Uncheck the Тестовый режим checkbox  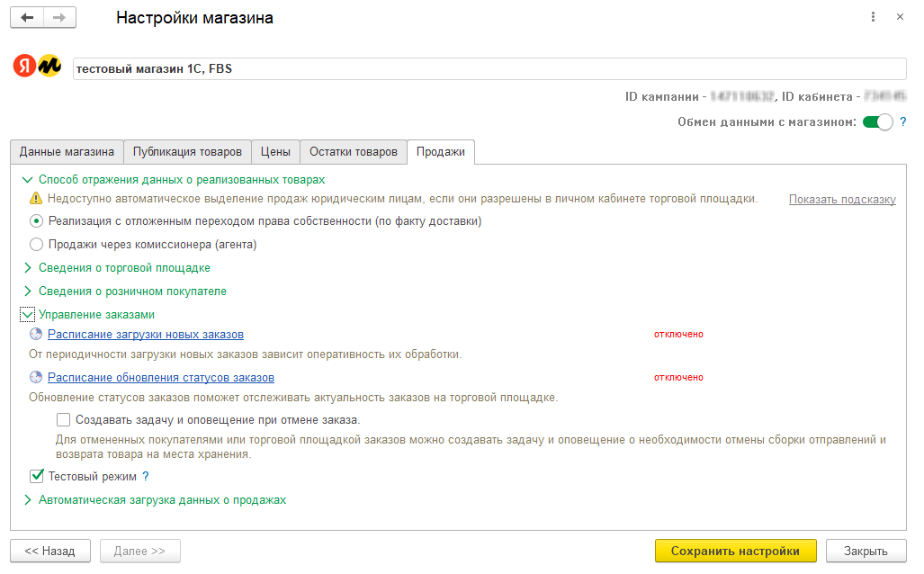37,477
